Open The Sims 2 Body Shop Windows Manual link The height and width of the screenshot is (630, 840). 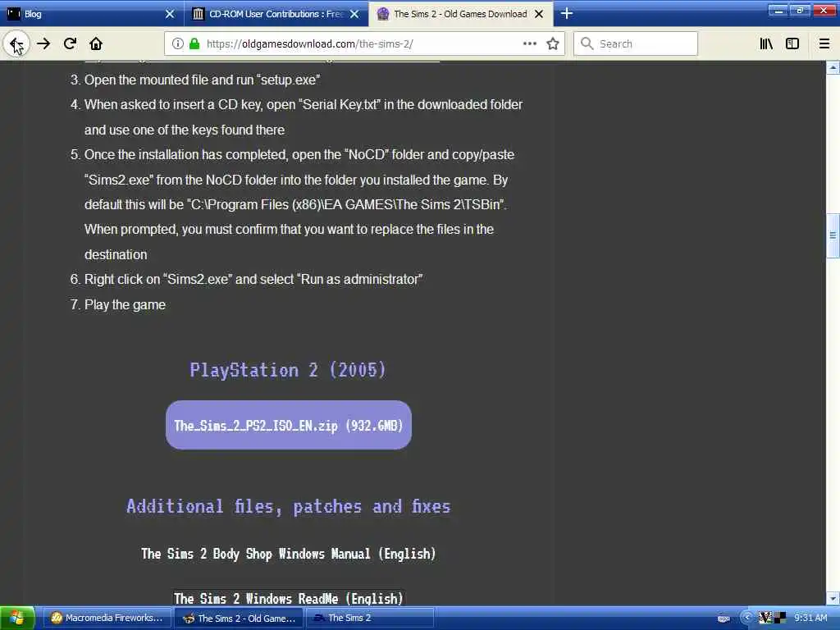288,554
